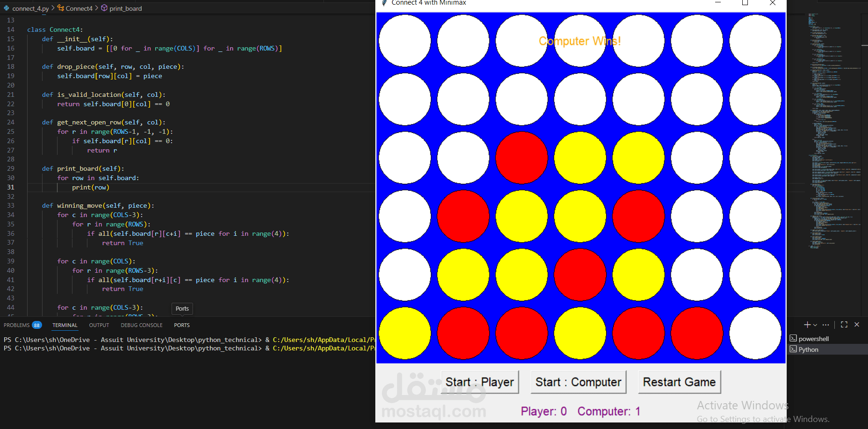Open the DEBUG CONSOLE tab
The height and width of the screenshot is (429, 868).
[x=142, y=325]
